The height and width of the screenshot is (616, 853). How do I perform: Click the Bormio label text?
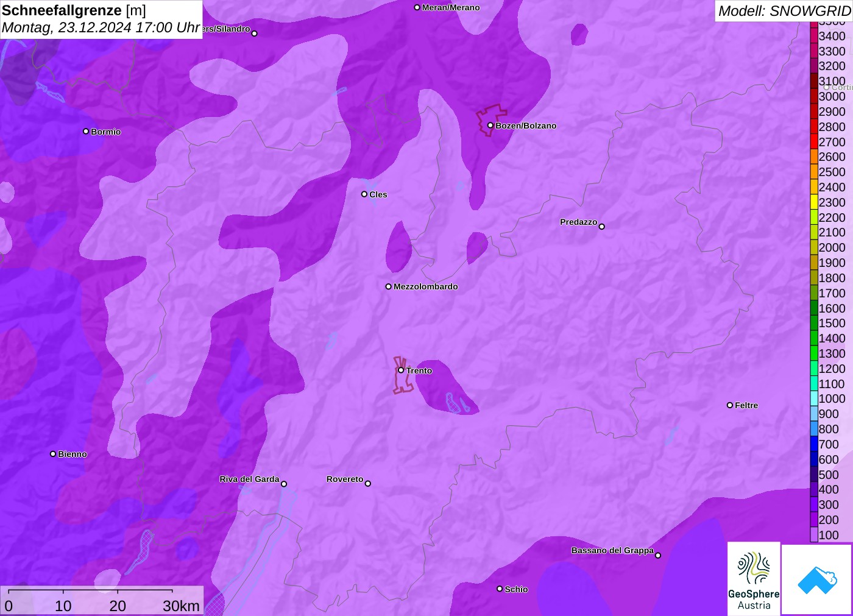click(x=105, y=132)
